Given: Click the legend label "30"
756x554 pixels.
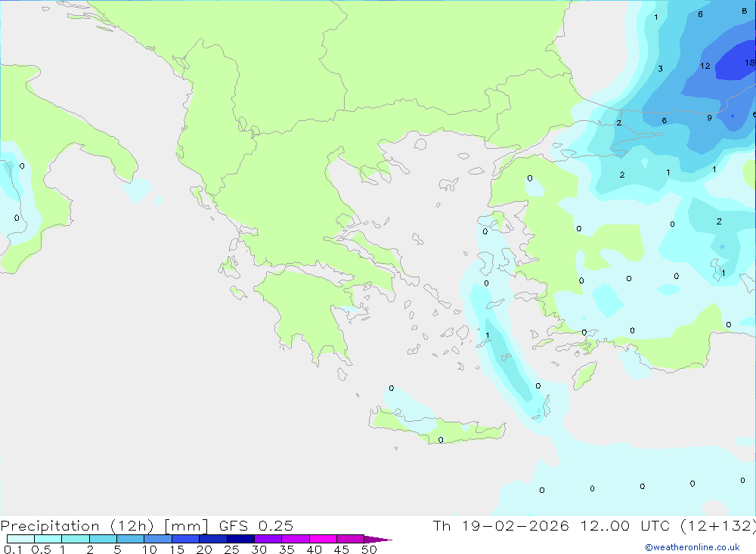Looking at the screenshot, I should pyautogui.click(x=259, y=549).
